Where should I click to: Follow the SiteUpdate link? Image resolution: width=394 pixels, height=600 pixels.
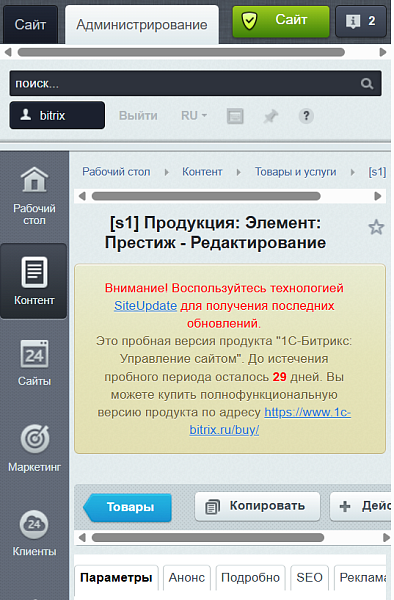pos(145,306)
